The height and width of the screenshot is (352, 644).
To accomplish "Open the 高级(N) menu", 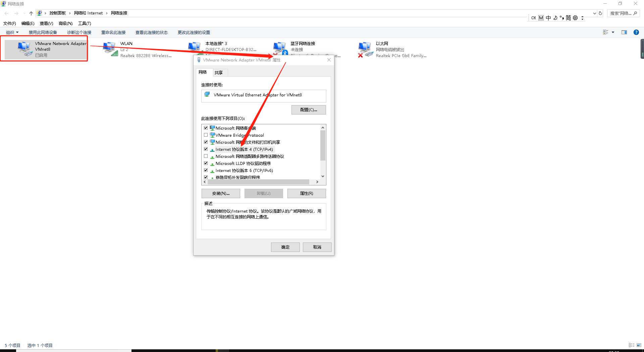I will pos(65,24).
